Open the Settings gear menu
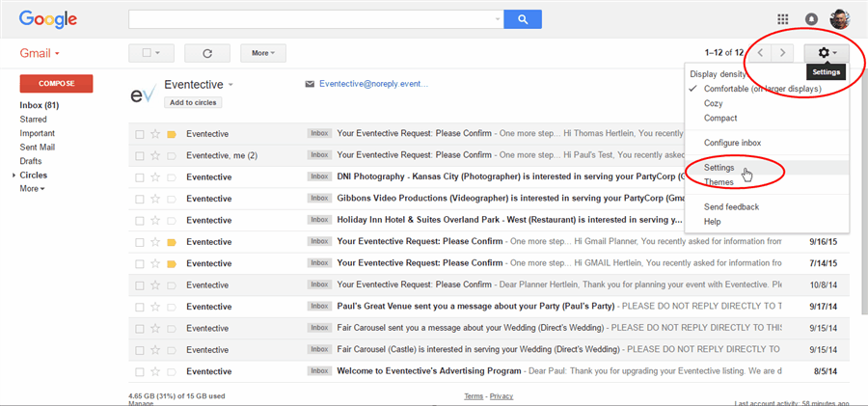 coord(827,53)
